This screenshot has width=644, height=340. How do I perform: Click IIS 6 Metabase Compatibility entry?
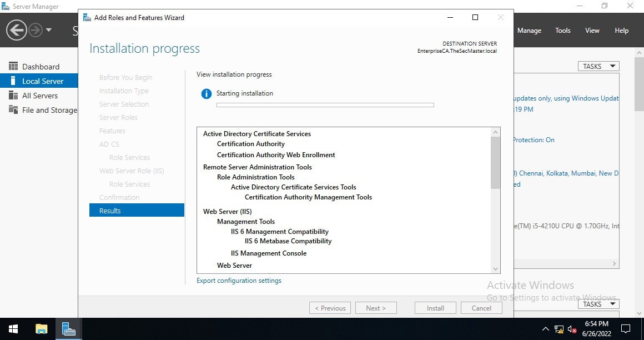288,241
